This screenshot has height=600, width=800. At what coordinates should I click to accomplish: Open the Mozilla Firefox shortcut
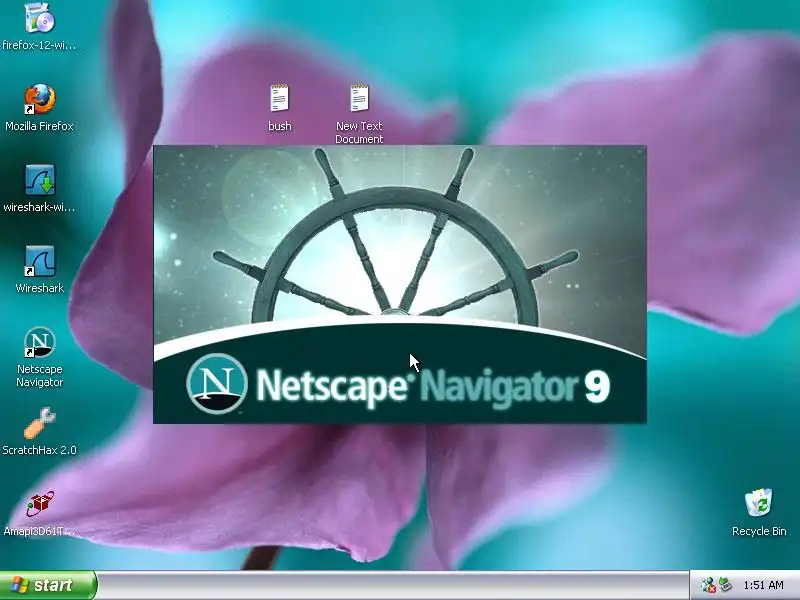[x=39, y=99]
